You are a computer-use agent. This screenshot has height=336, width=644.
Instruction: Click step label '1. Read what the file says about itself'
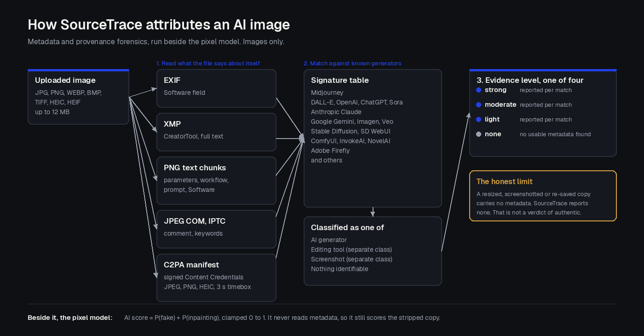(208, 64)
